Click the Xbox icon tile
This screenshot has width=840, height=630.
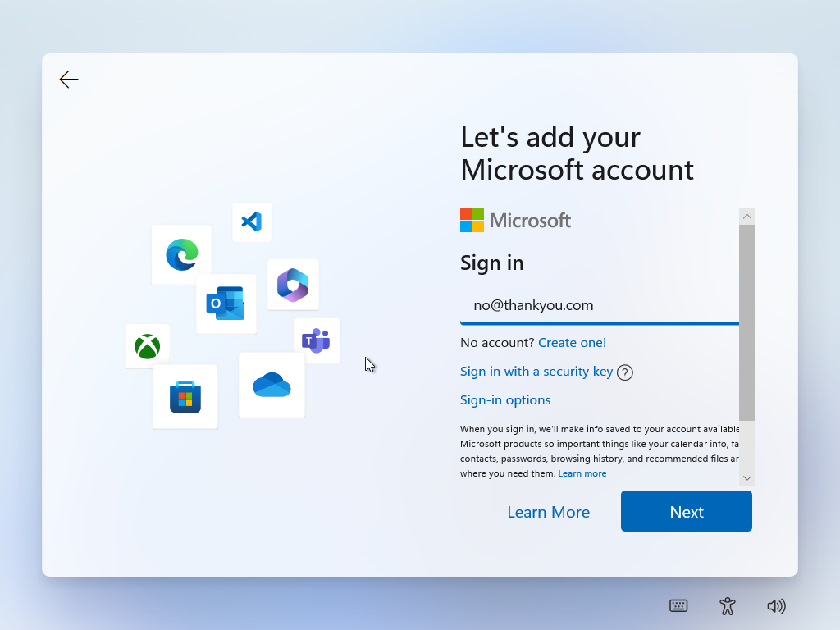tap(148, 346)
